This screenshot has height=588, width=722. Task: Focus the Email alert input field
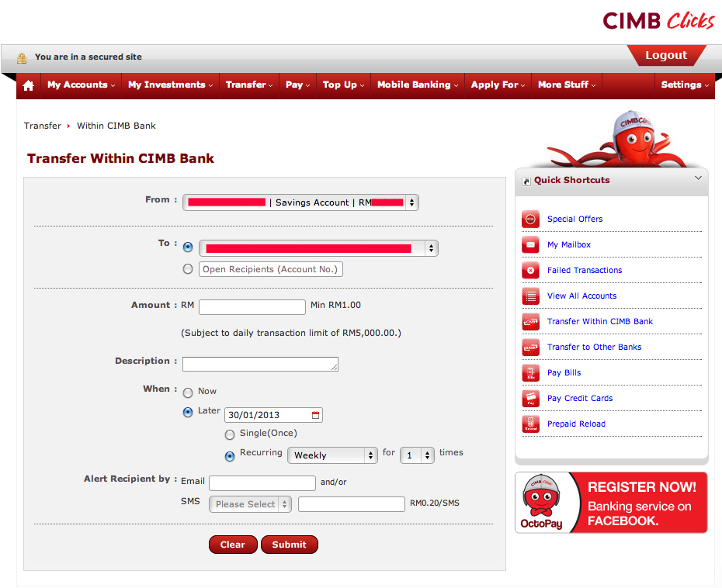click(x=262, y=483)
